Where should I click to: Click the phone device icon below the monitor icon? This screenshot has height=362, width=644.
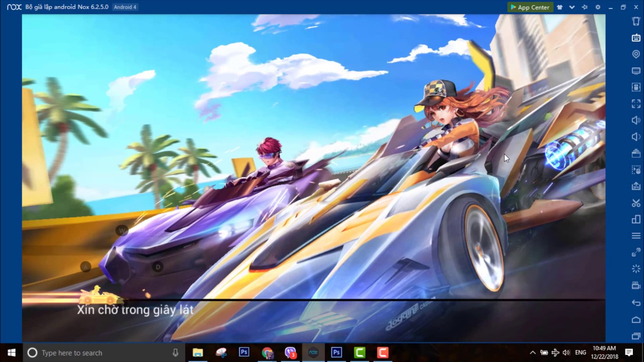coord(636,87)
